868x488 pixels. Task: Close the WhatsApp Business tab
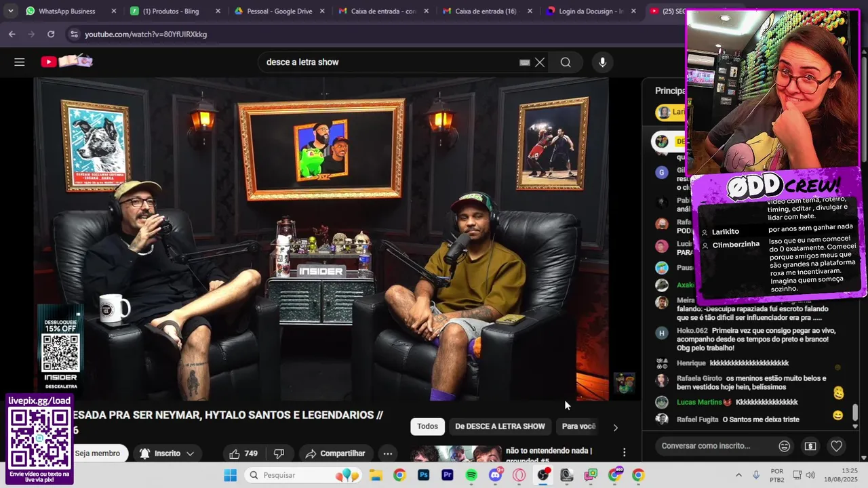coord(113,11)
